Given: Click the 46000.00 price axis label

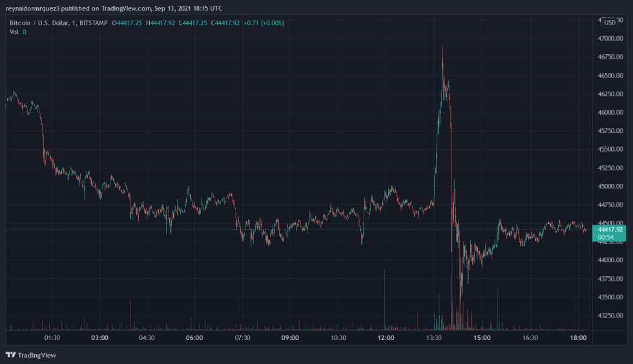Looking at the screenshot, I should point(611,112).
